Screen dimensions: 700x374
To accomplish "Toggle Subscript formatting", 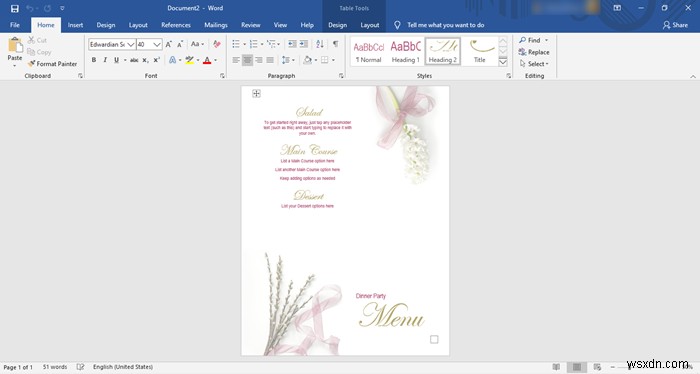I will click(145, 60).
